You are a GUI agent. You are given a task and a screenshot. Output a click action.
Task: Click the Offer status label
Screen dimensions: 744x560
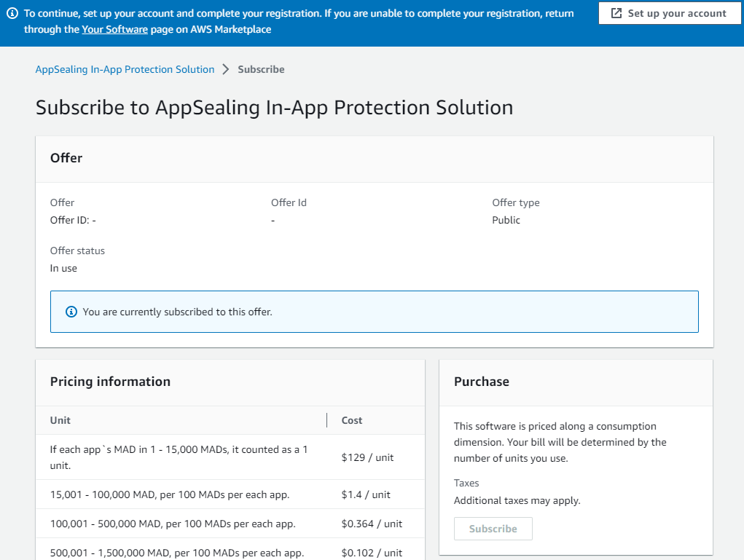coord(77,251)
